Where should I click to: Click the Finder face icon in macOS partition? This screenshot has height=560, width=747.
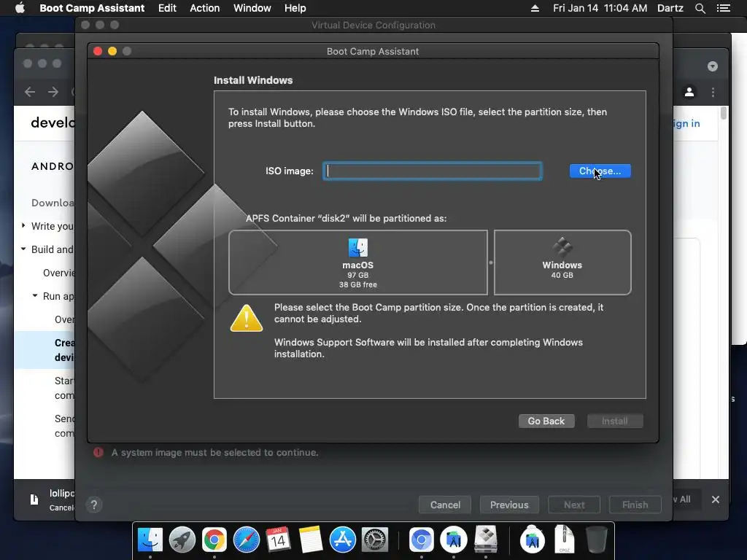357,248
